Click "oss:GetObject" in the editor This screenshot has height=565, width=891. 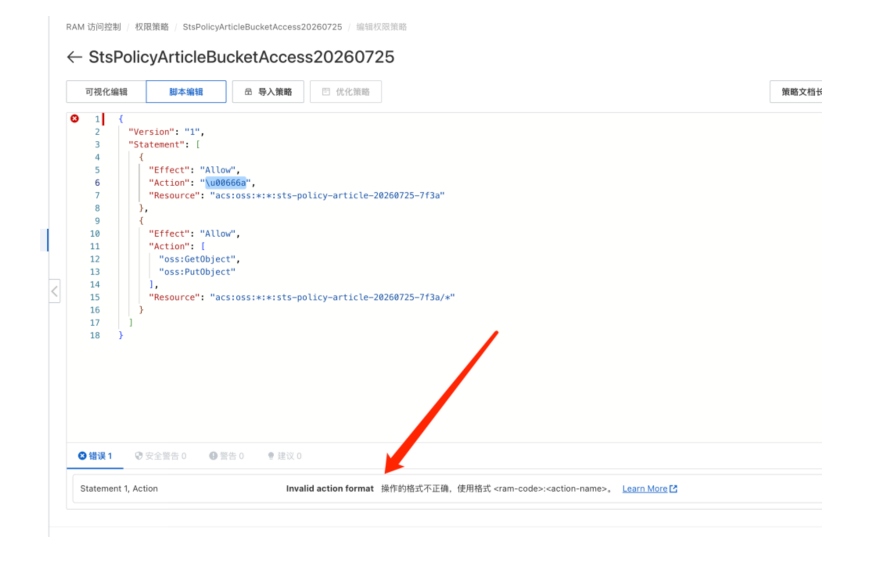pyautogui.click(x=197, y=259)
